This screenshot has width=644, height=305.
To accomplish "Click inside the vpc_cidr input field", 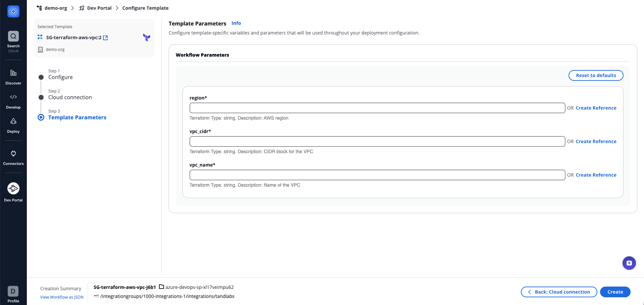I will click(377, 141).
